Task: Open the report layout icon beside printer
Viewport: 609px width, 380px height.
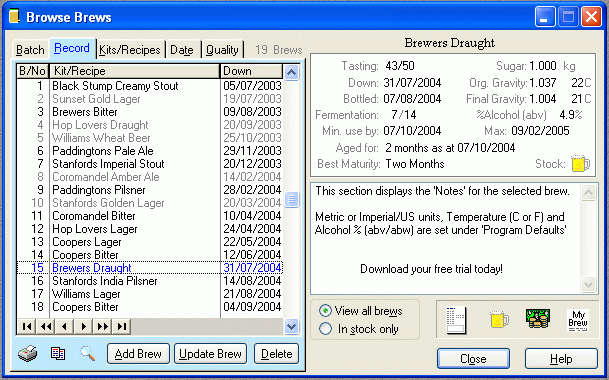Action: point(58,353)
